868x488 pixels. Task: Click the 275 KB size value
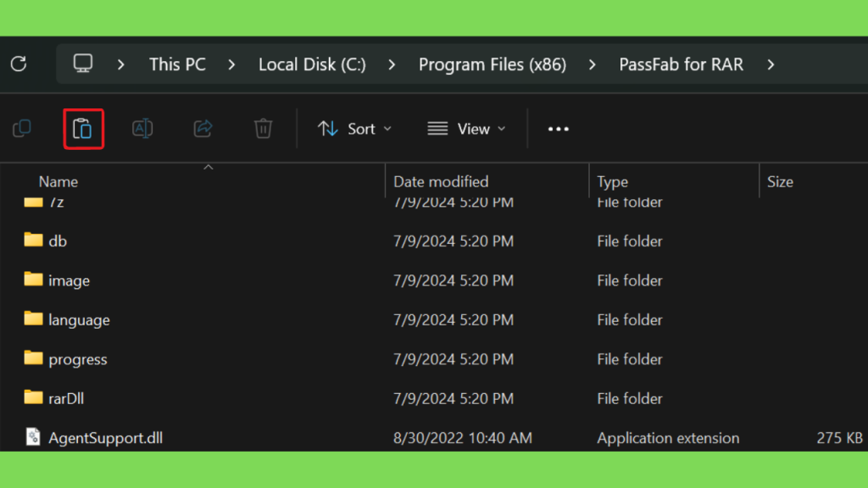click(839, 438)
